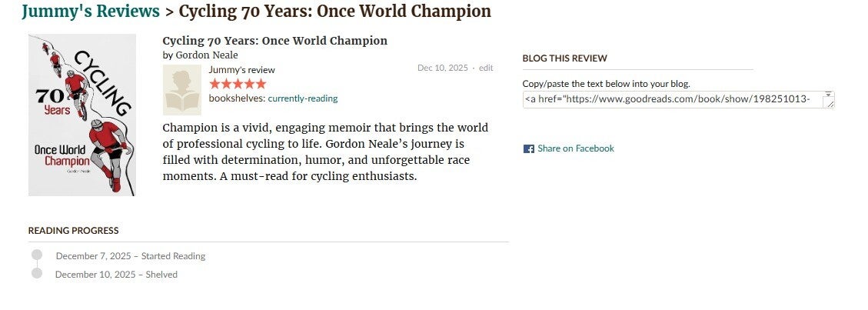Screen dimensions: 868x310
Task: Open Jummy's profile avatar icon
Action: pyautogui.click(x=182, y=90)
